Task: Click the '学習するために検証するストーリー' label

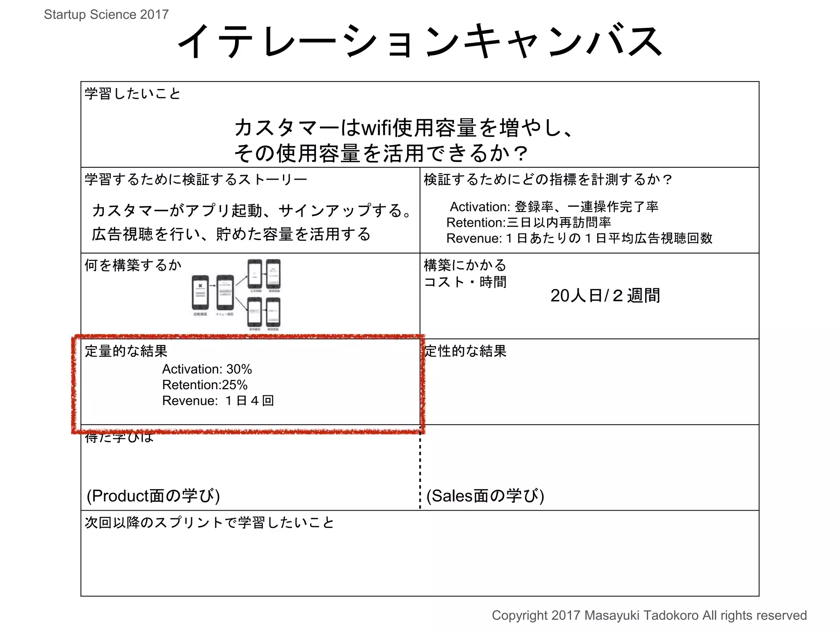Action: click(x=196, y=179)
